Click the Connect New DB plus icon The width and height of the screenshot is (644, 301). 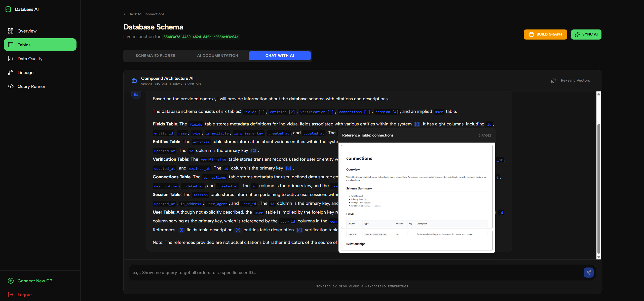[10, 281]
